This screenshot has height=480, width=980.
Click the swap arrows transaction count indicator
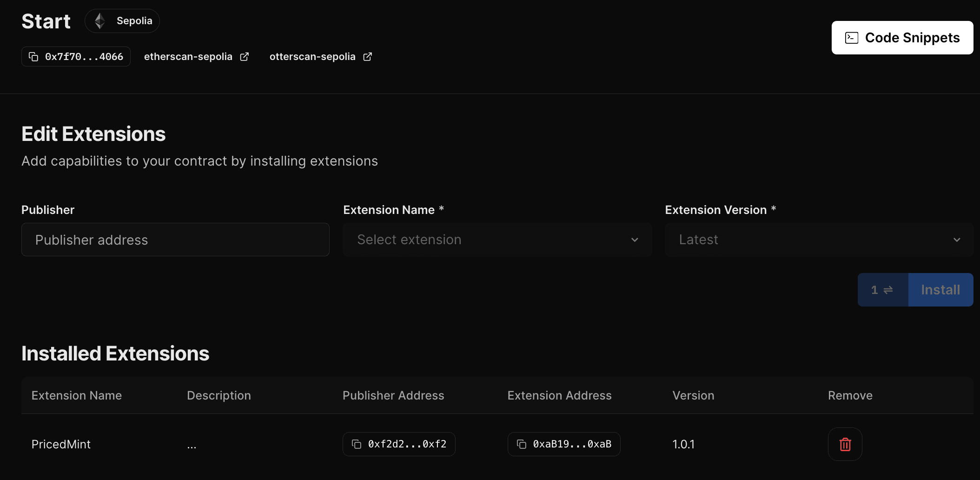[x=882, y=290]
